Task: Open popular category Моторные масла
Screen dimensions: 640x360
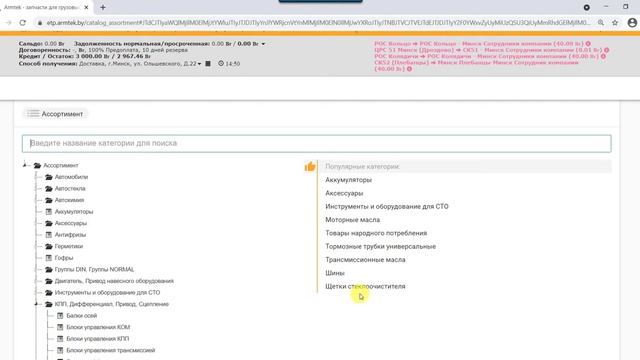Action: (352, 220)
